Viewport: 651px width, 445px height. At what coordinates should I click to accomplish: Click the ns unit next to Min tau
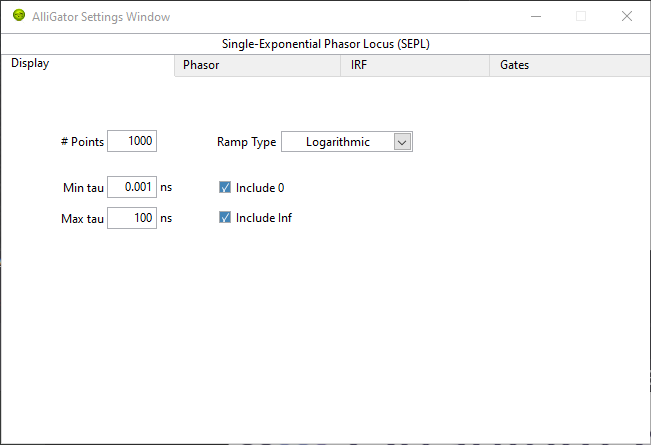(x=166, y=187)
